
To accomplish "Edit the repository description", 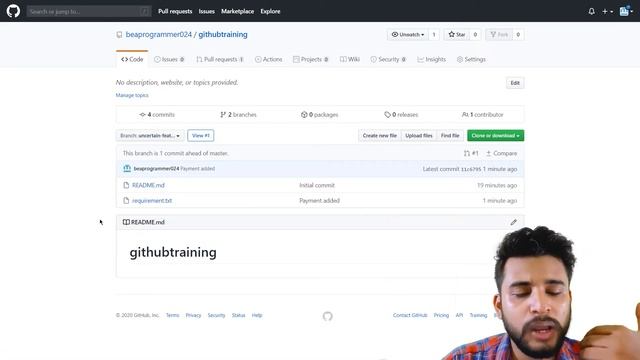I will pos(515,83).
